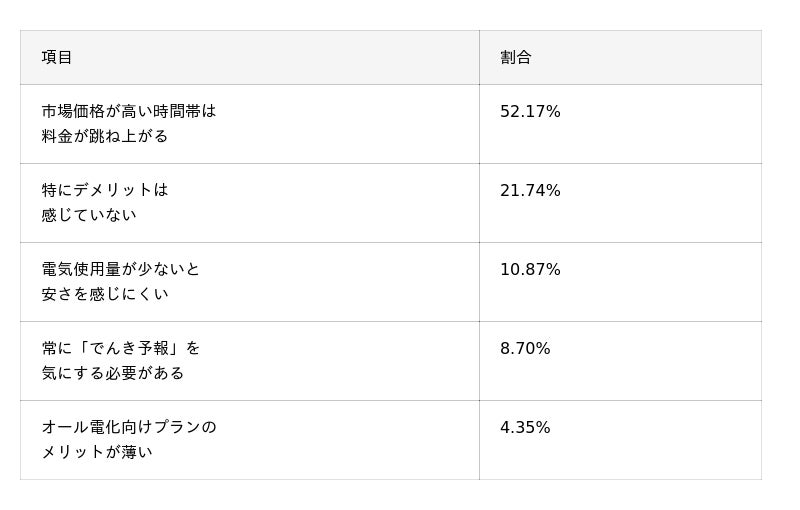Click the text 料金が跳ね上がる

(x=105, y=136)
